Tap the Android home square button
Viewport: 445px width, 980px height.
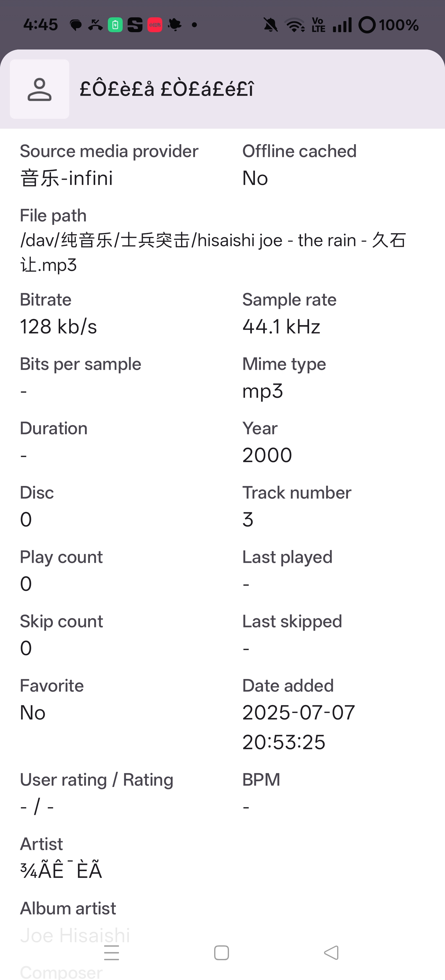point(222,952)
